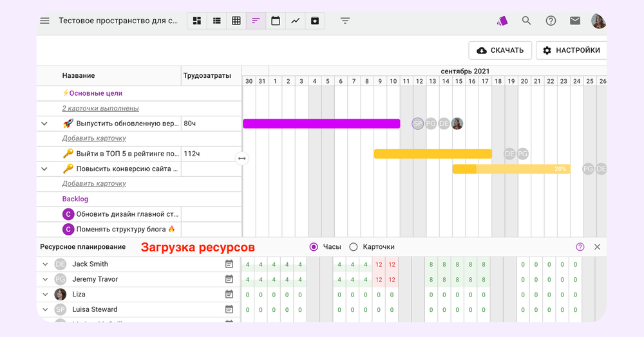Open help question mark in top bar
Image resolution: width=644 pixels, height=337 pixels.
551,21
